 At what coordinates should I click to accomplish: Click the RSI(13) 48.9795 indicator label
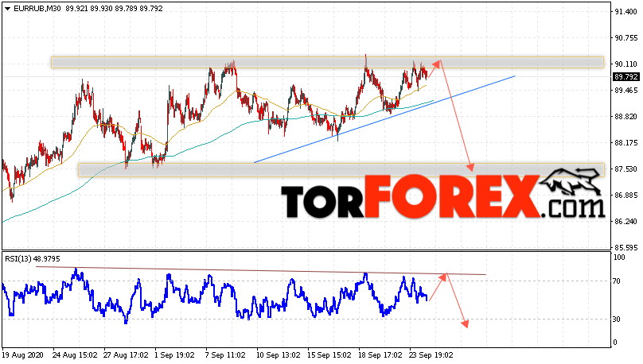33,259
